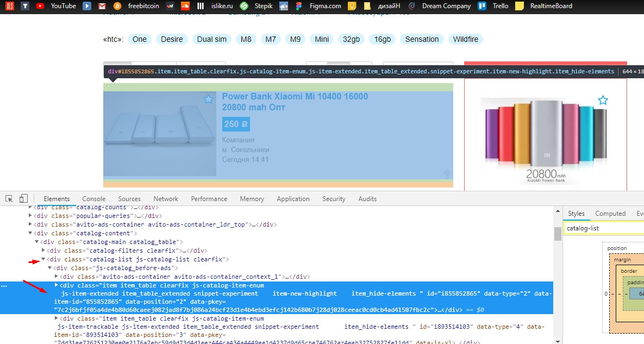The height and width of the screenshot is (344, 644).
Task: Collapse the catalog-main catalog_table div node
Action: pos(36,242)
